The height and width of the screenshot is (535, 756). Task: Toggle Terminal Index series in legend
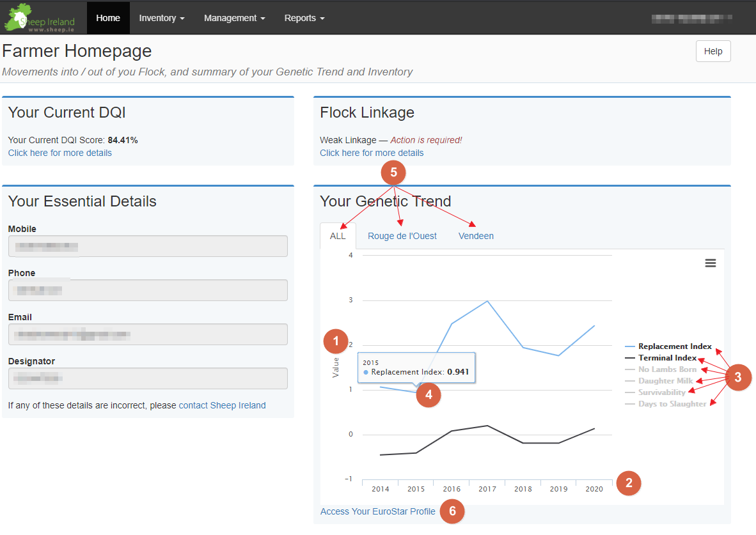(x=661, y=358)
